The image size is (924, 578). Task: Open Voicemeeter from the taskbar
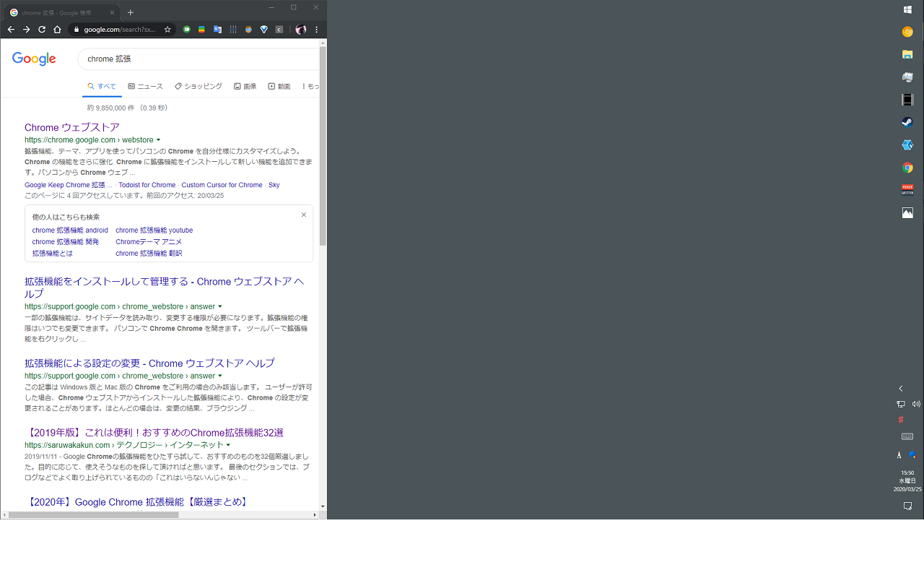[x=907, y=190]
